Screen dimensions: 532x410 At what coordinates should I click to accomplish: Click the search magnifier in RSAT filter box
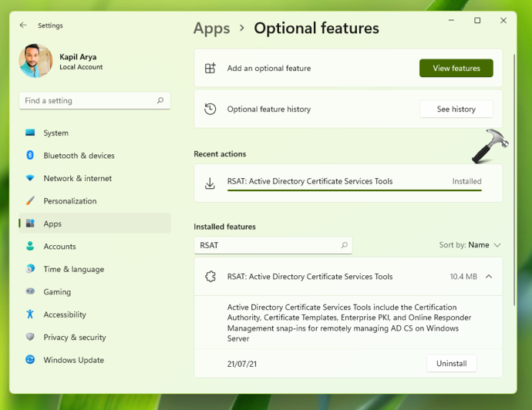(344, 245)
